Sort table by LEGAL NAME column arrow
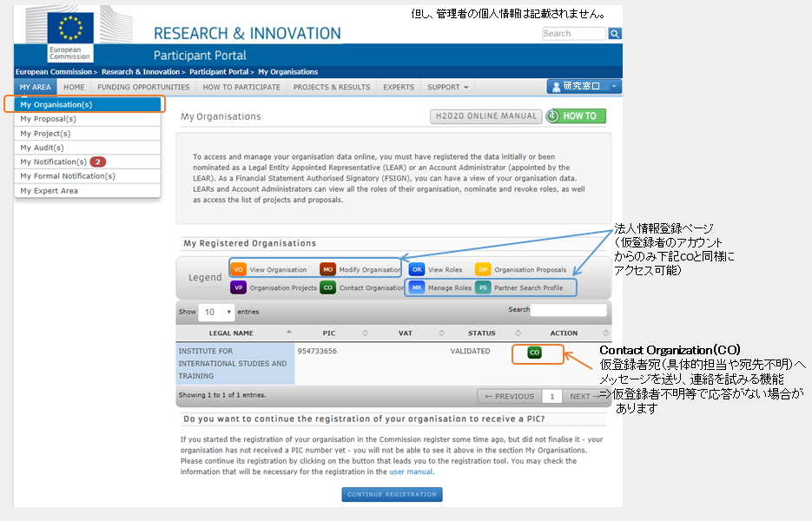 pos(289,332)
